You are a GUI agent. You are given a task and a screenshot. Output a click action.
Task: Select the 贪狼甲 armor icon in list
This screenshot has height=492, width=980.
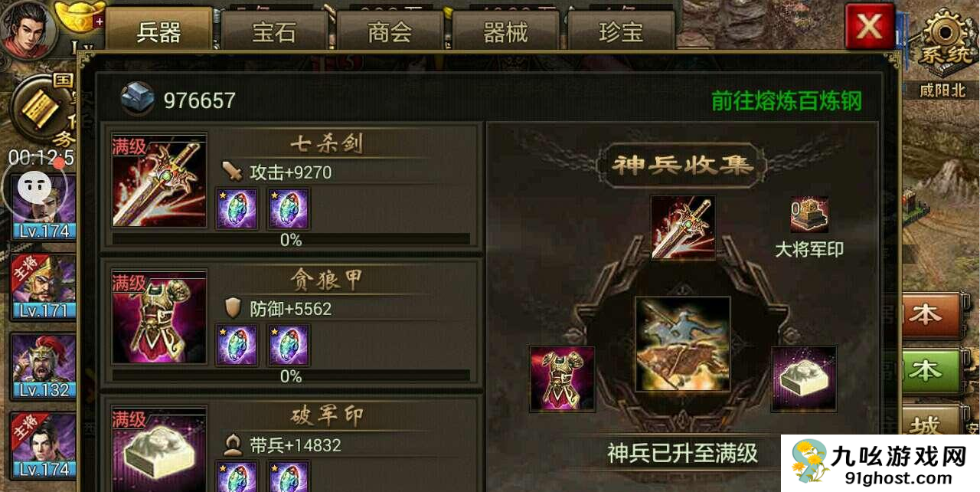coord(159,317)
